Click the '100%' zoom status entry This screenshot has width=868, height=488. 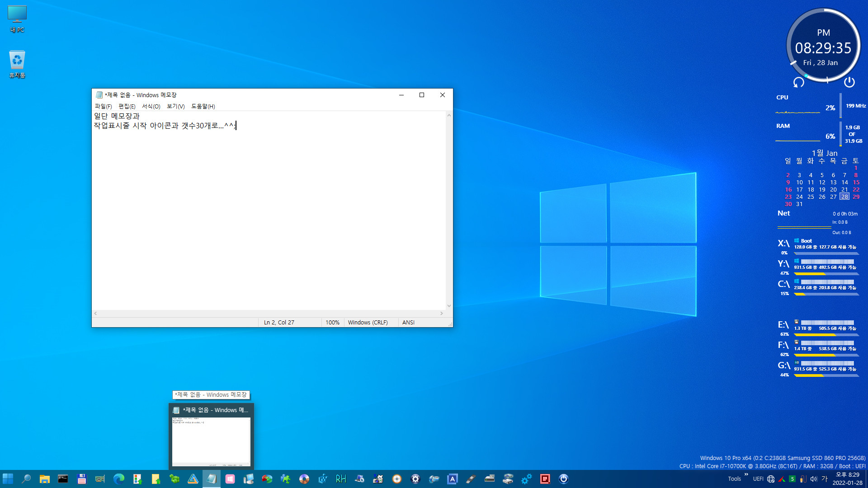(332, 322)
